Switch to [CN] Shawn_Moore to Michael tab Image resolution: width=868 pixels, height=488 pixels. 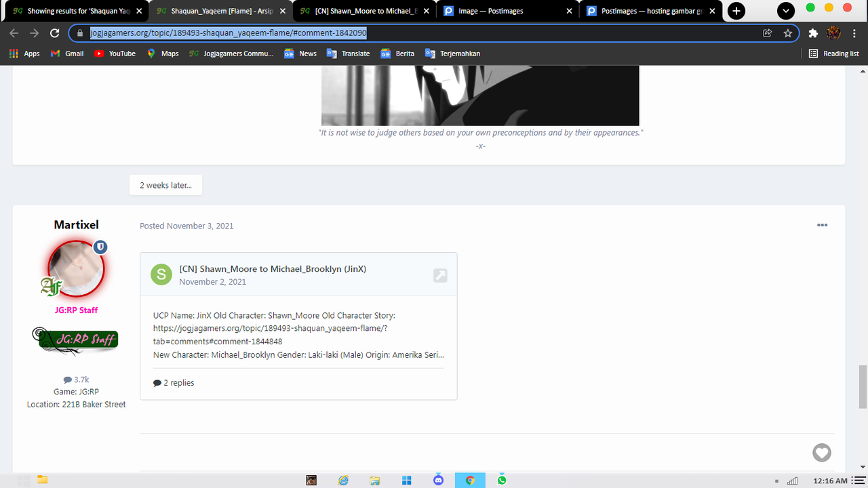tap(365, 11)
